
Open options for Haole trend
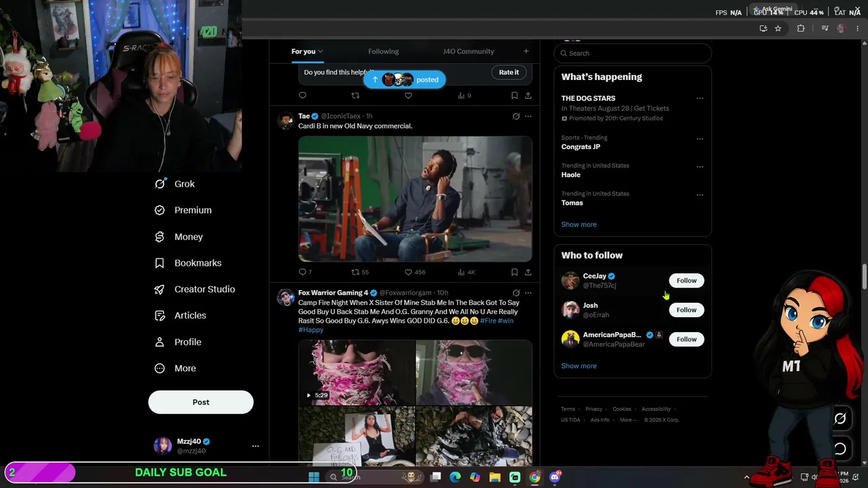pos(700,167)
